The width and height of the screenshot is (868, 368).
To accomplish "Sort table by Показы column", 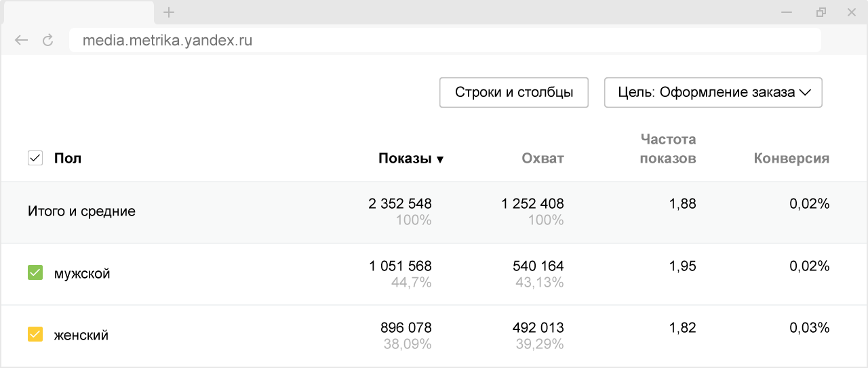I will pos(405,159).
